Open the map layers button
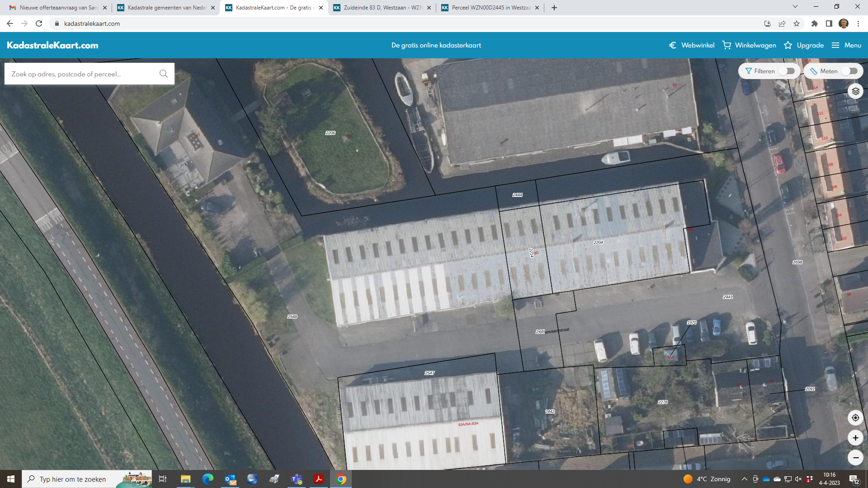The image size is (868, 488). tap(855, 91)
